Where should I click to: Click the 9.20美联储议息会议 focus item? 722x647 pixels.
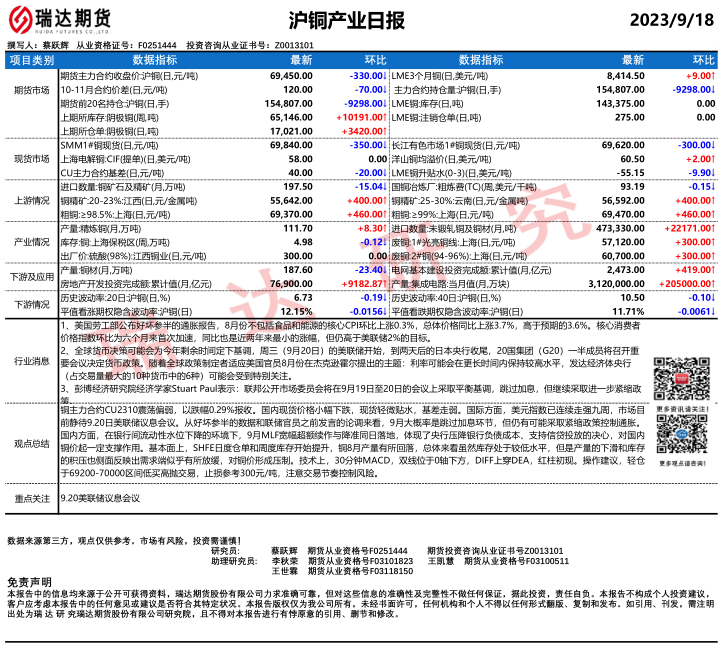(x=100, y=496)
